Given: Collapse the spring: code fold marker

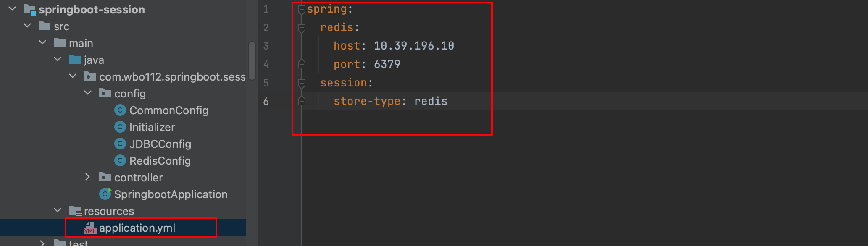Looking at the screenshot, I should (301, 10).
